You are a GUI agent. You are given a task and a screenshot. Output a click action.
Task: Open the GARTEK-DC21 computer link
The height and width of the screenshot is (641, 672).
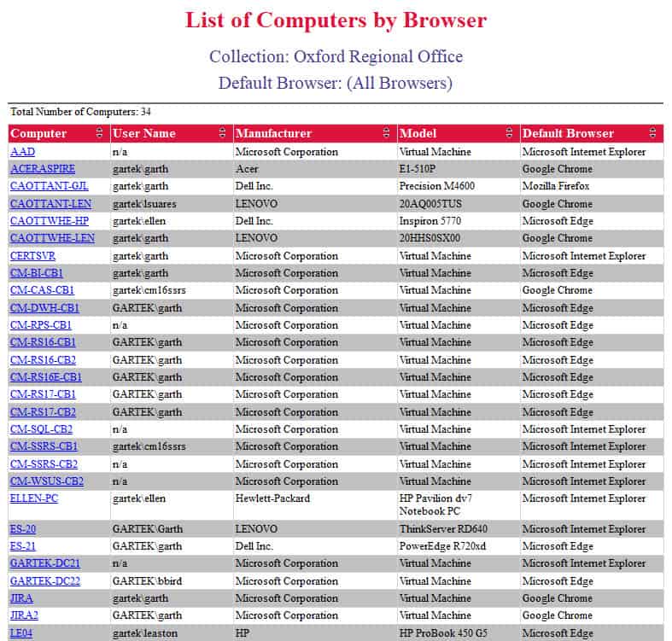pos(45,563)
